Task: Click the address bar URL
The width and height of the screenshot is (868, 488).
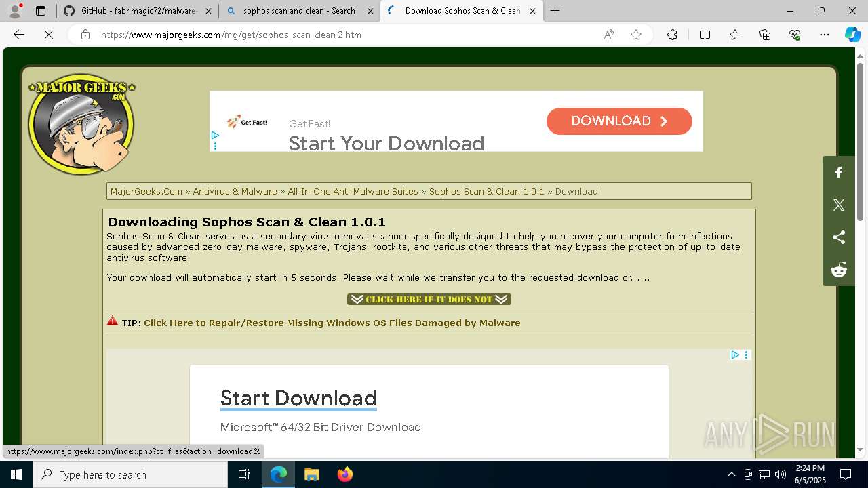Action: (233, 35)
